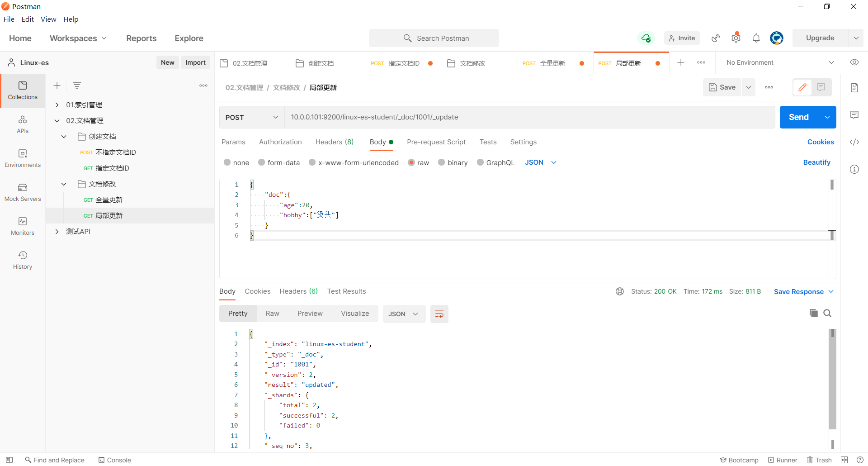Switch to the Authorization tab
The height and width of the screenshot is (466, 868).
280,142
